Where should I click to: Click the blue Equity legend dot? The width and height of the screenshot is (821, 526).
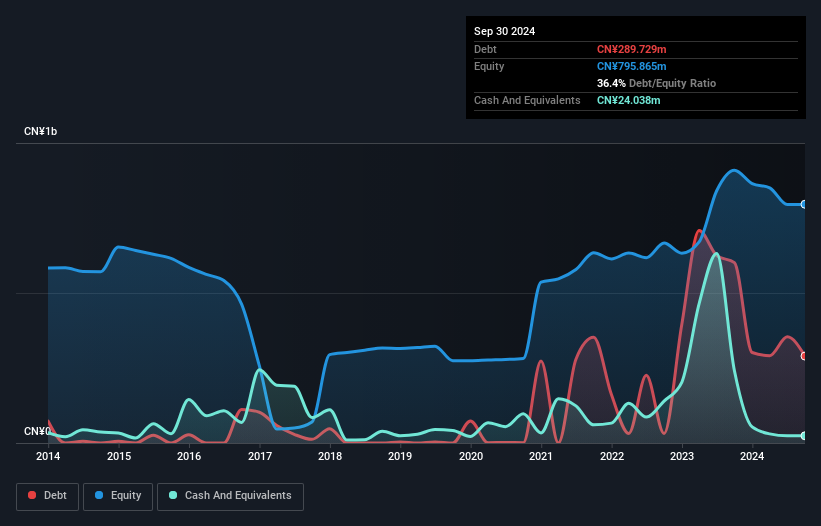pyautogui.click(x=99, y=495)
